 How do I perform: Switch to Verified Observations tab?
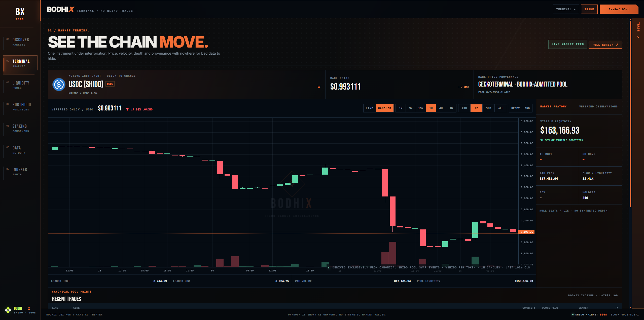[598, 107]
